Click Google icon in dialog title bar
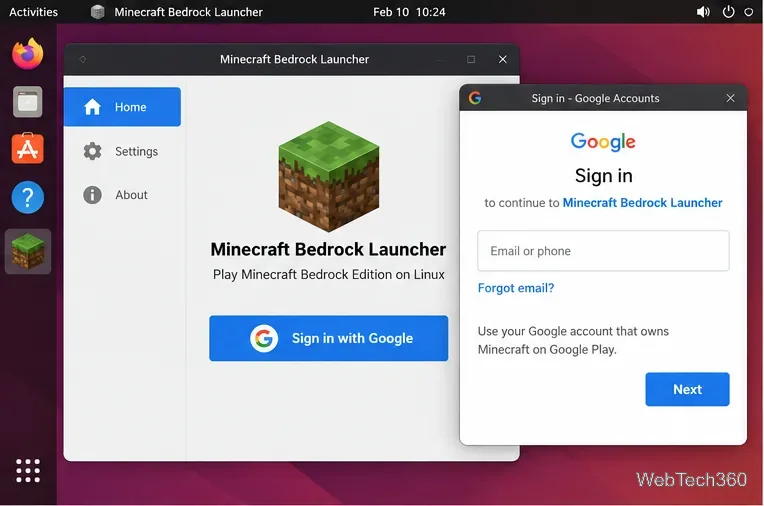This screenshot has height=506, width=764. [x=475, y=98]
